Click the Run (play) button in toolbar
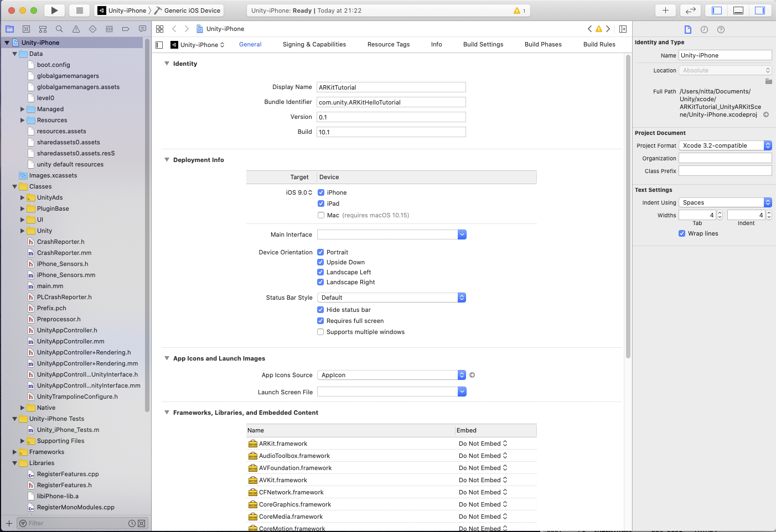Image resolution: width=776 pixels, height=532 pixels. (54, 11)
